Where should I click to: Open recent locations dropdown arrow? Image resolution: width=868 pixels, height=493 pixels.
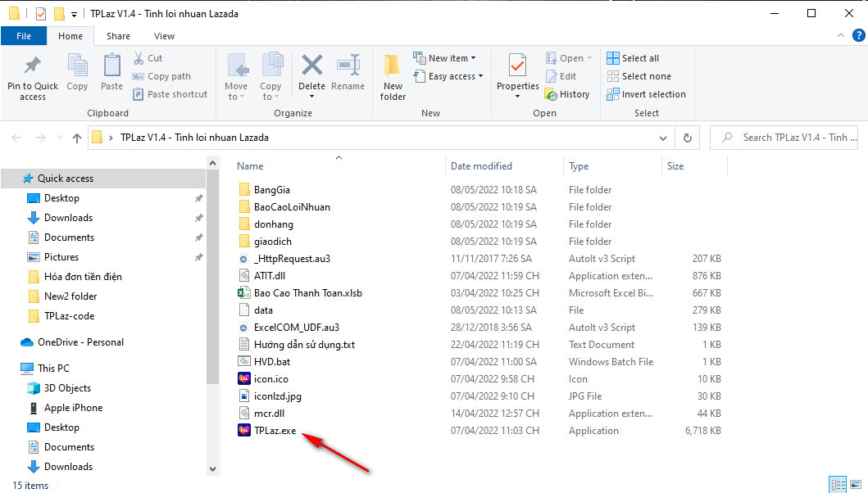(x=60, y=138)
